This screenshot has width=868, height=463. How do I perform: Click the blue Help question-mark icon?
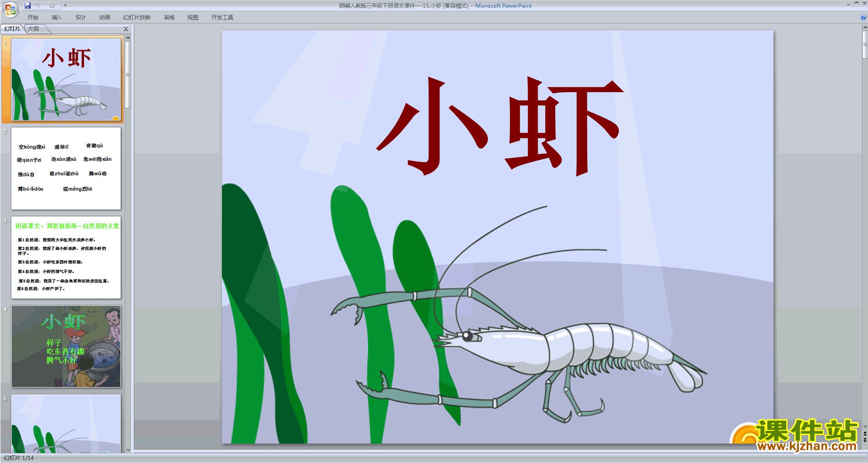pyautogui.click(x=863, y=18)
